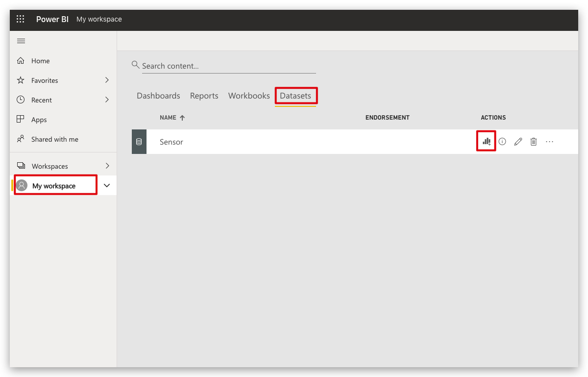Click the NAME column header text
Viewport: 588px width, 377px height.
click(x=168, y=118)
